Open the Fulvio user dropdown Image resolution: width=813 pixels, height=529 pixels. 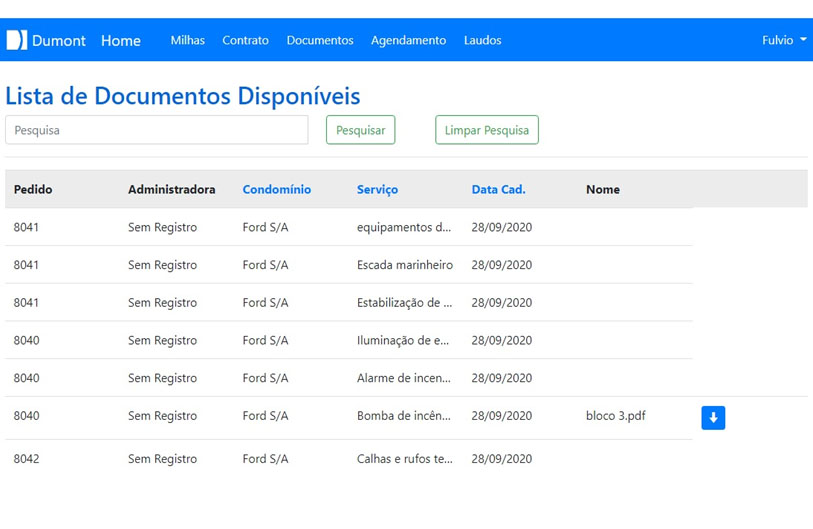point(783,40)
